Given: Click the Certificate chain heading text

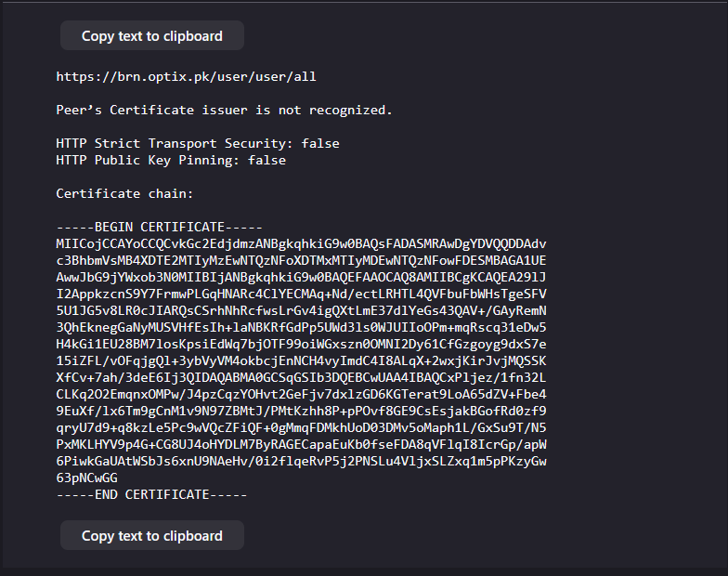Looking at the screenshot, I should pyautogui.click(x=125, y=193).
